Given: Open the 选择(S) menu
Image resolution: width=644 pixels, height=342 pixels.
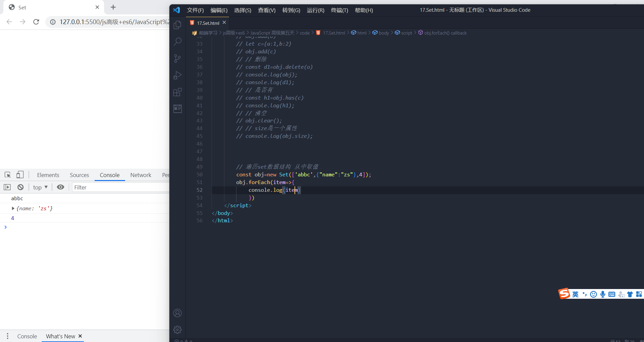Looking at the screenshot, I should point(243,10).
